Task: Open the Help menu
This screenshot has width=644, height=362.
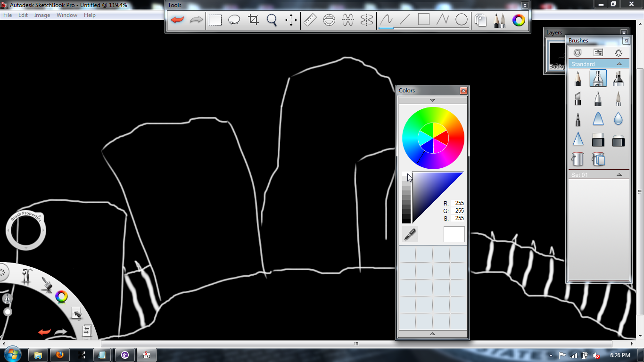Action: [90, 15]
